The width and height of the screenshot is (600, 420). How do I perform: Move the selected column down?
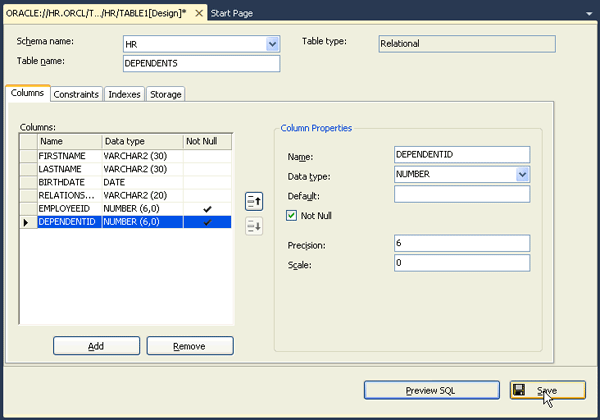point(254,227)
